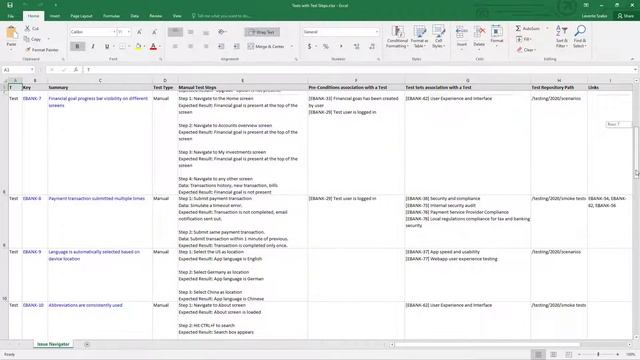Open the EBANK-10 key link

33,305
